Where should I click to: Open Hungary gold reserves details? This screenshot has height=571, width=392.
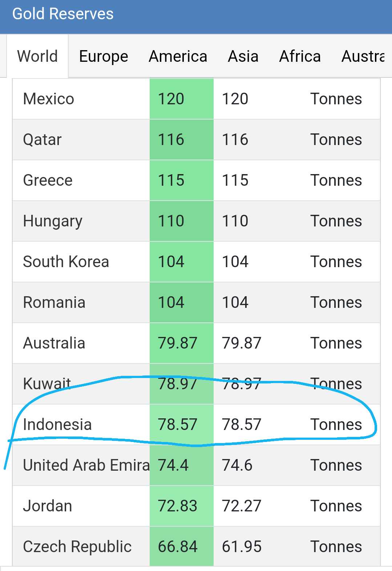[x=53, y=221]
